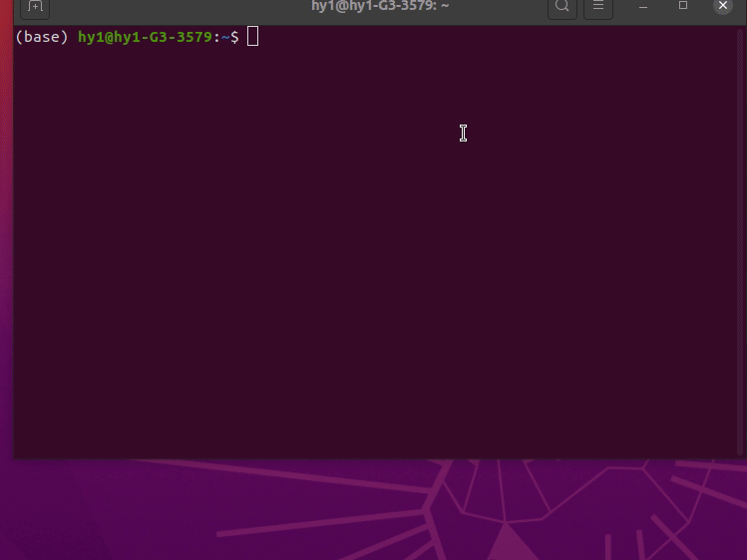This screenshot has width=747, height=560.
Task: Click the hy1@hy1-G3-3579 prompt text
Action: pos(145,37)
